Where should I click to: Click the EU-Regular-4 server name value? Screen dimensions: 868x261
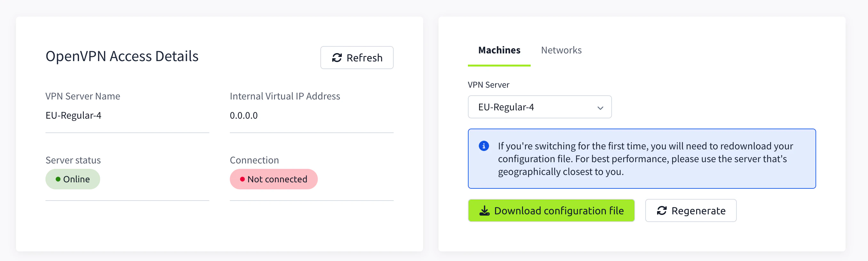coord(74,115)
